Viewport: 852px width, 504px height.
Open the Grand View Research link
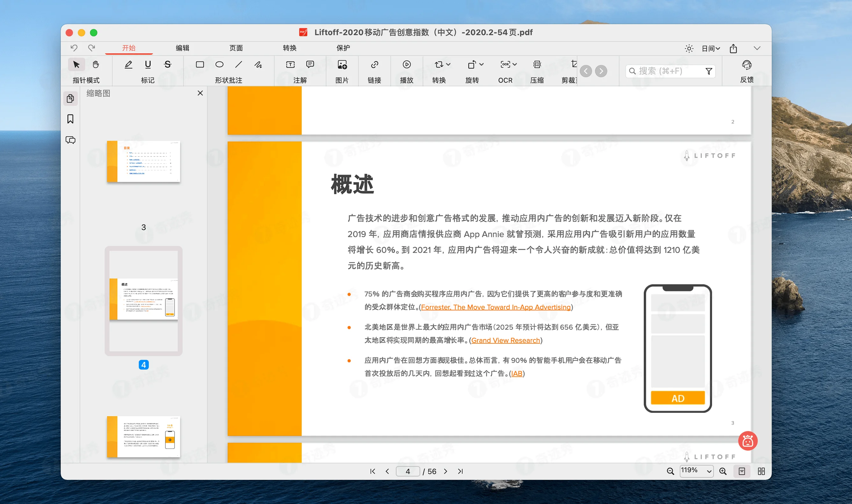(505, 340)
